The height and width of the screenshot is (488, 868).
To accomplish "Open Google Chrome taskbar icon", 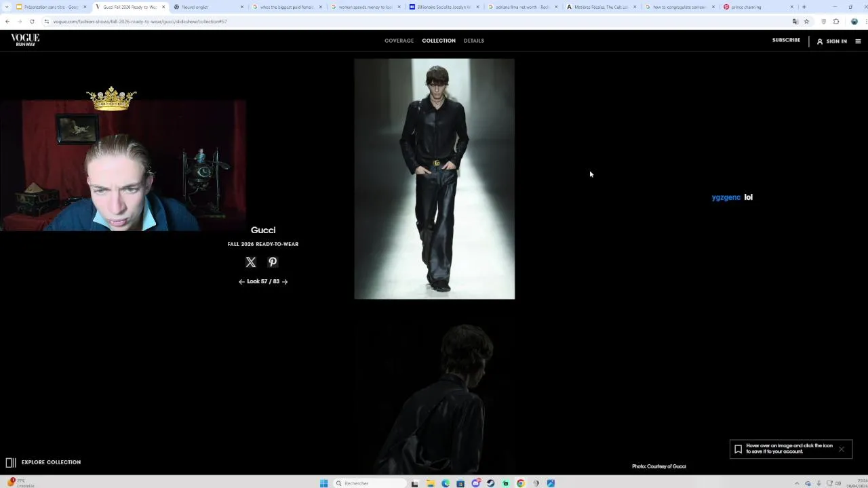I will coord(521,483).
